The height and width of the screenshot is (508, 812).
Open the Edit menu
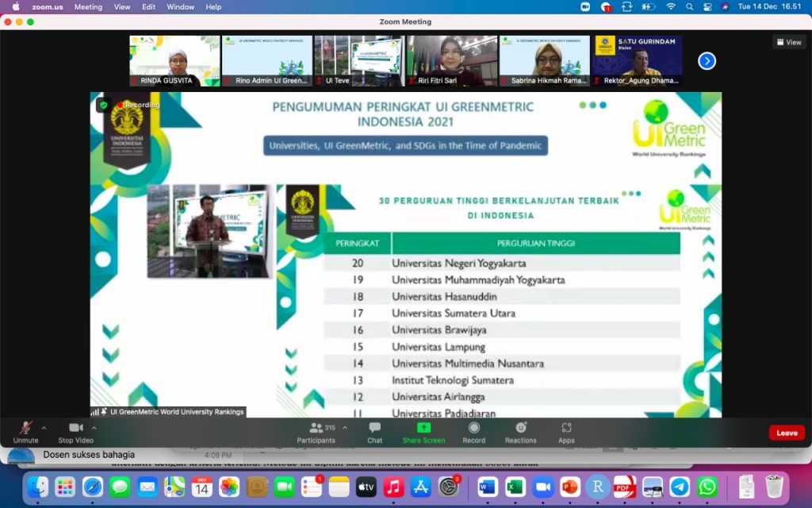point(148,6)
